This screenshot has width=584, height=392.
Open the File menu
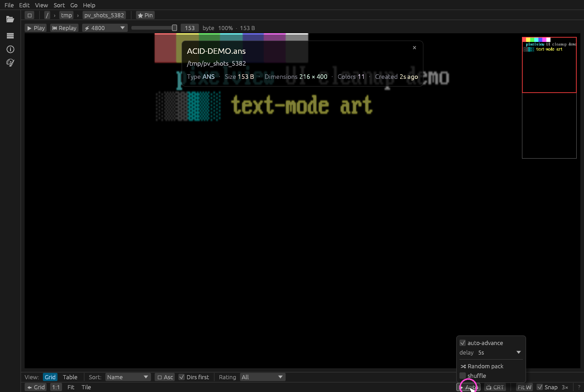coord(9,5)
